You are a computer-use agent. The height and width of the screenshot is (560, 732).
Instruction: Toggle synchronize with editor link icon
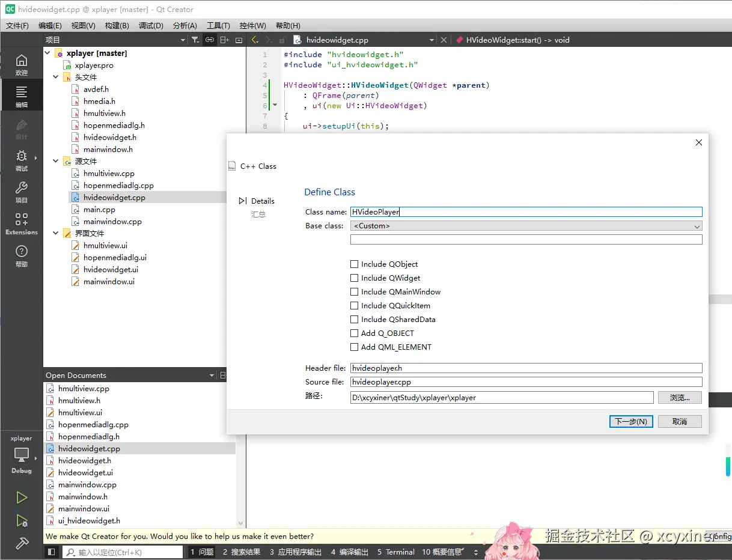[x=209, y=40]
